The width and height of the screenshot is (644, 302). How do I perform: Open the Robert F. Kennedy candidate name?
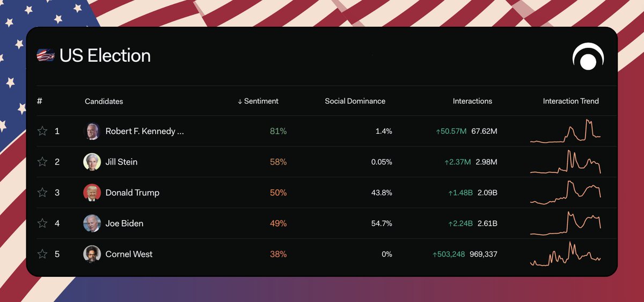click(145, 131)
